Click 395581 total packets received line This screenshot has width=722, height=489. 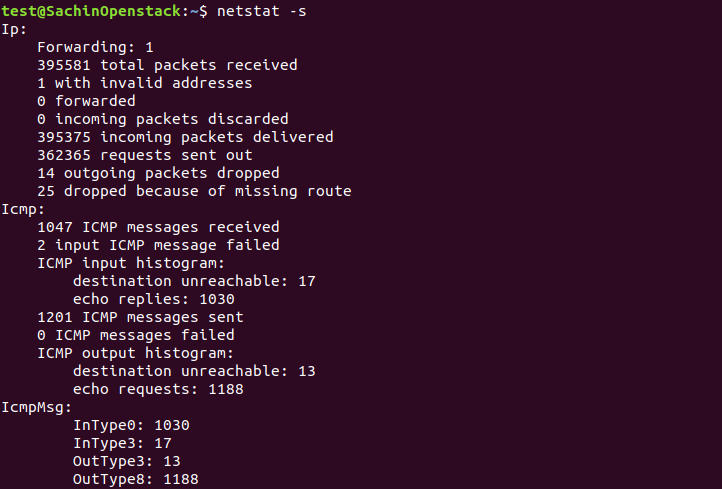click(167, 65)
